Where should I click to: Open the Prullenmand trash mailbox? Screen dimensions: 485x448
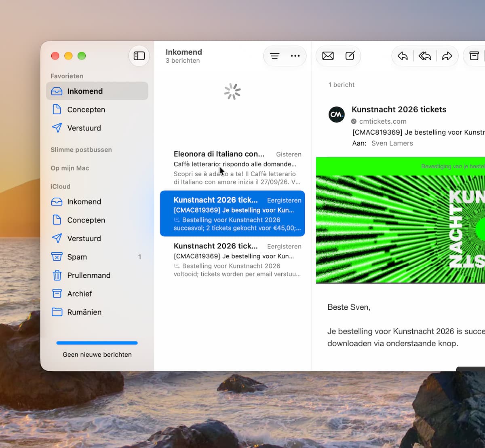[x=97, y=275]
